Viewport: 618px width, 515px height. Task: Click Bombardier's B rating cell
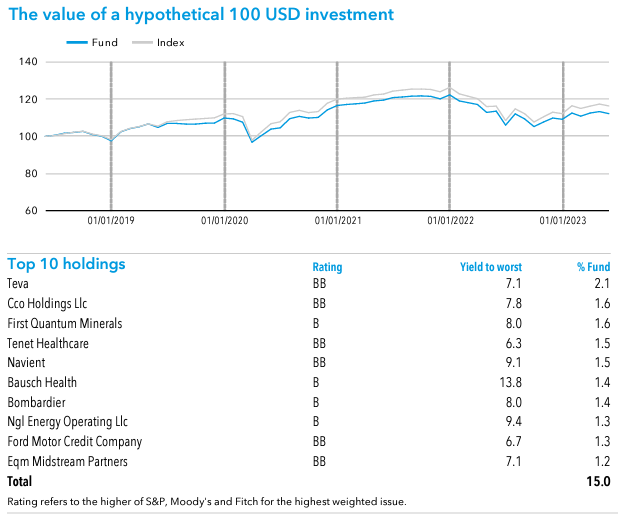pyautogui.click(x=316, y=402)
